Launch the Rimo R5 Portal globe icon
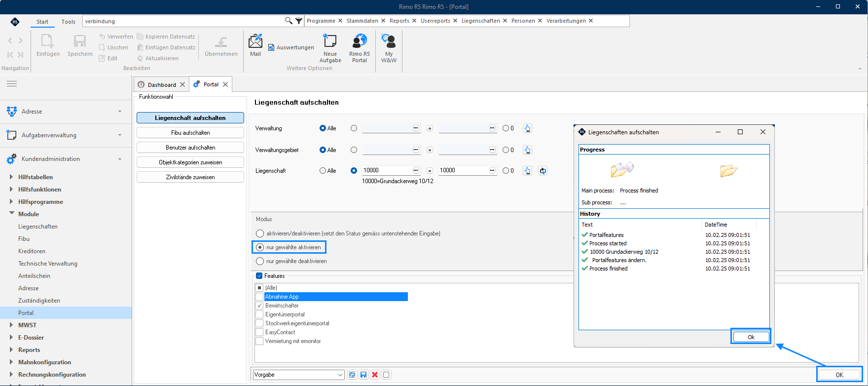 click(x=360, y=48)
